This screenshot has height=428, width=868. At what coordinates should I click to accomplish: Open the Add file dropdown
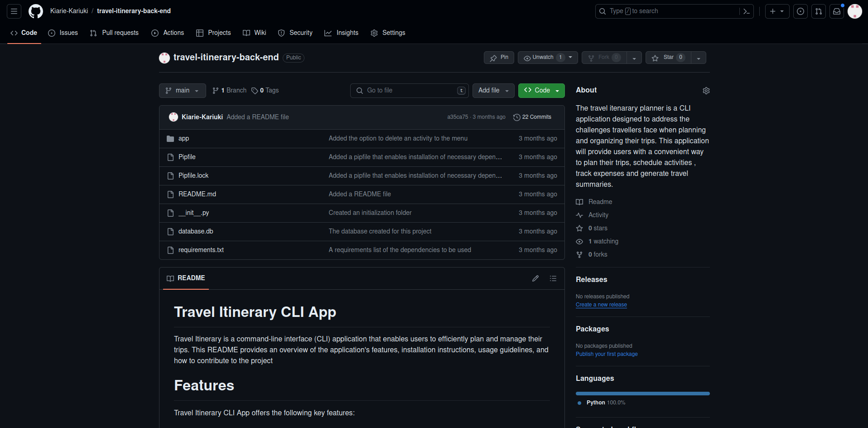[493, 91]
